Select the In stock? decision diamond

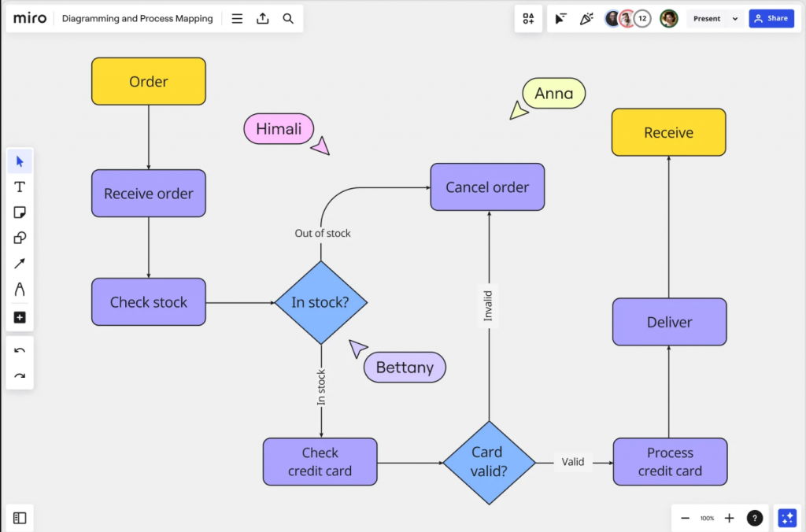click(320, 302)
